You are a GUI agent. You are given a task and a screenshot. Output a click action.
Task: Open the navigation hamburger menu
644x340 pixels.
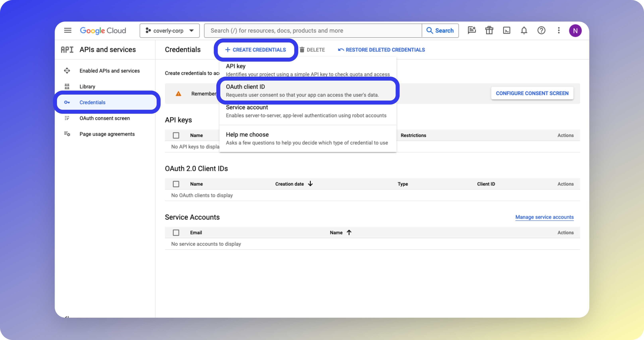click(x=68, y=30)
